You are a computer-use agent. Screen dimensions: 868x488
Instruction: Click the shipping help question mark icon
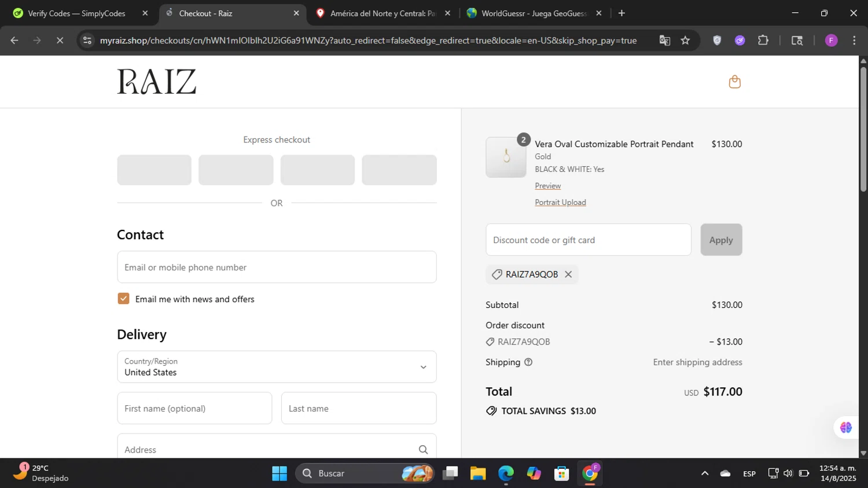tap(528, 362)
